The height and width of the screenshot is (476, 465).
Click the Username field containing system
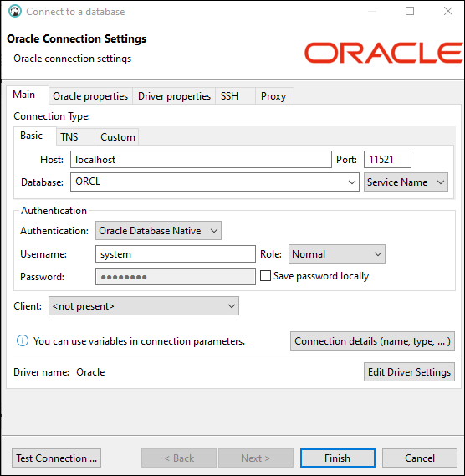(x=176, y=253)
